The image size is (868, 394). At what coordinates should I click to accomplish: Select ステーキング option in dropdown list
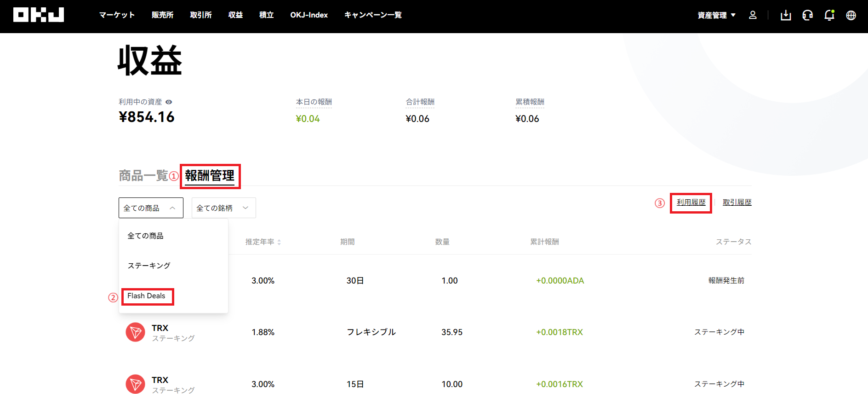click(149, 266)
